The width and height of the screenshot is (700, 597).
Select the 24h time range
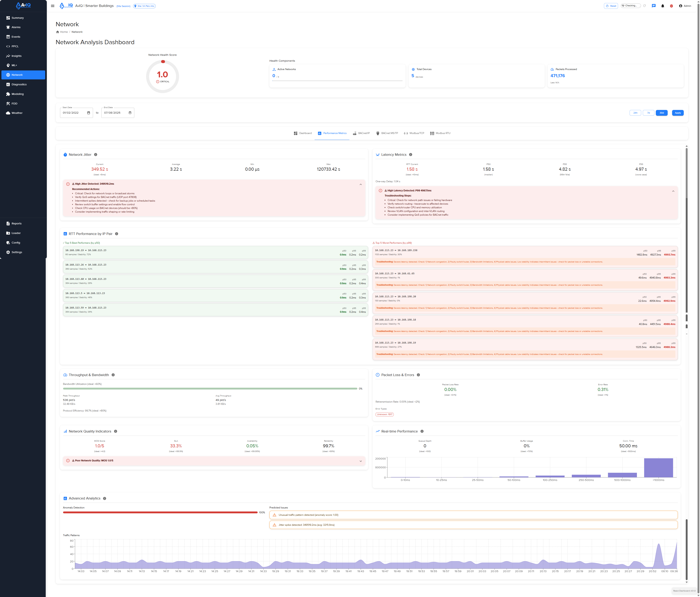[635, 113]
